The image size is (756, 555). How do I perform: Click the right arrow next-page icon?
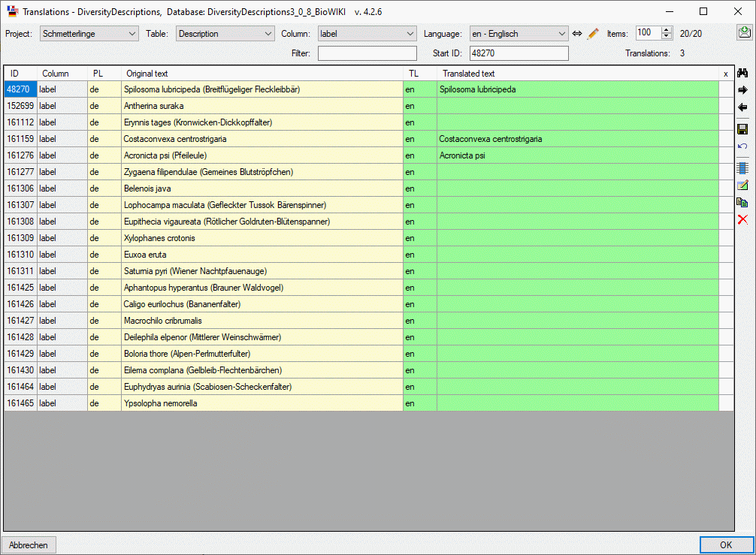coord(742,90)
